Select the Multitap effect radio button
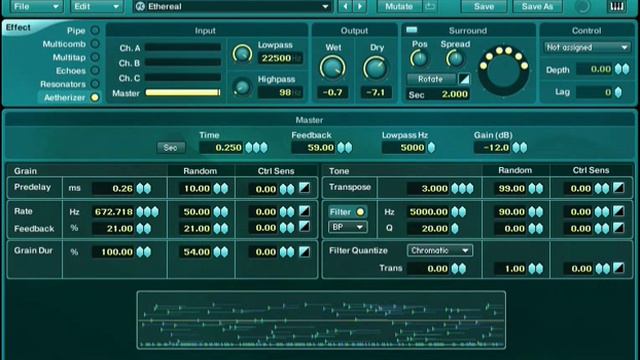640x360 pixels. pos(95,57)
